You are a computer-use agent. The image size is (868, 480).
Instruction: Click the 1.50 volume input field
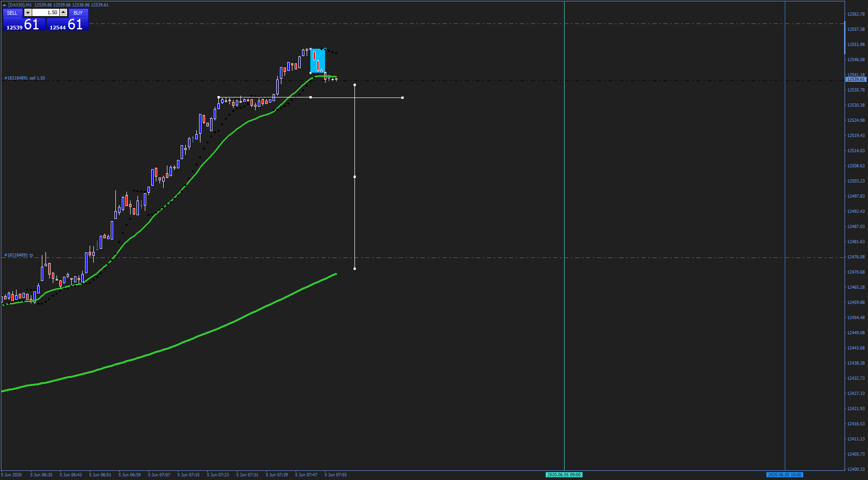point(46,13)
